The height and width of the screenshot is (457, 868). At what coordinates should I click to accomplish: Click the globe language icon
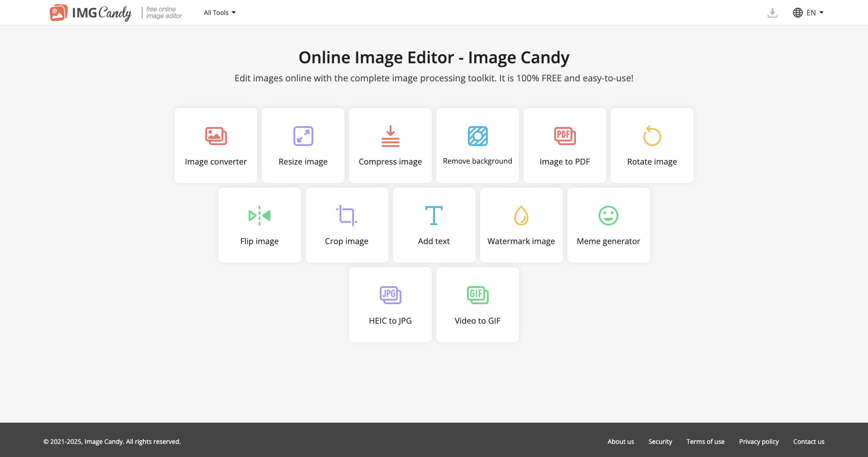click(x=798, y=13)
